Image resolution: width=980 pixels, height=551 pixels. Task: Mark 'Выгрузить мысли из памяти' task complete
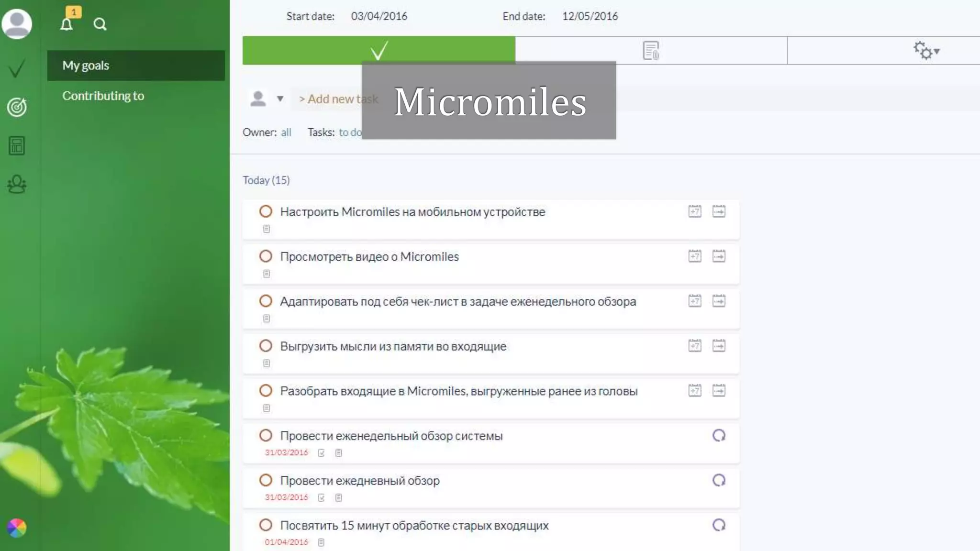click(266, 346)
